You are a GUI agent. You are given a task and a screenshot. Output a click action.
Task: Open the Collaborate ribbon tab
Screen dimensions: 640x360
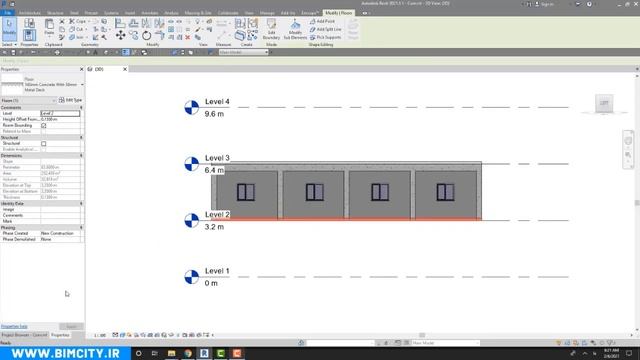228,13
